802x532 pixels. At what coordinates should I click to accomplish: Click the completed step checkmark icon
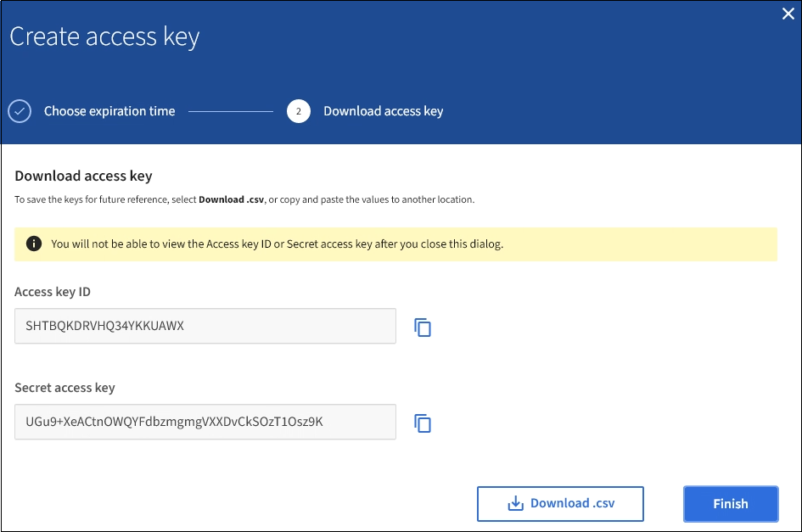(x=20, y=111)
